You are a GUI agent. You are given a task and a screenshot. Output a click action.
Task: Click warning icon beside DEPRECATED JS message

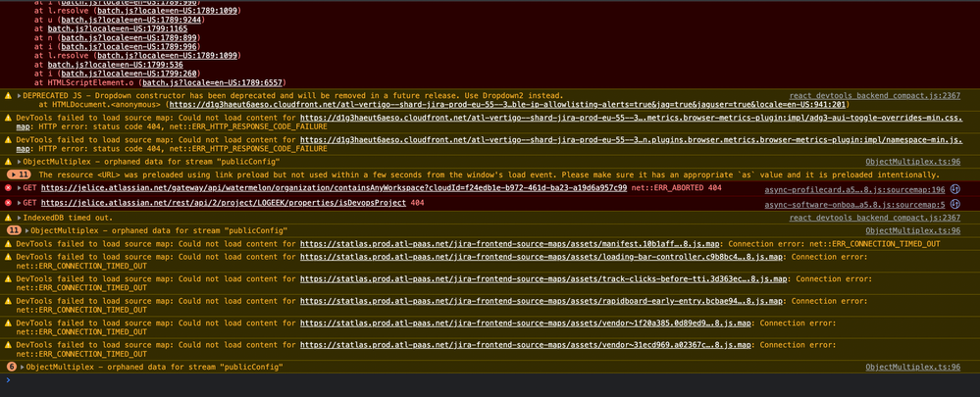9,96
